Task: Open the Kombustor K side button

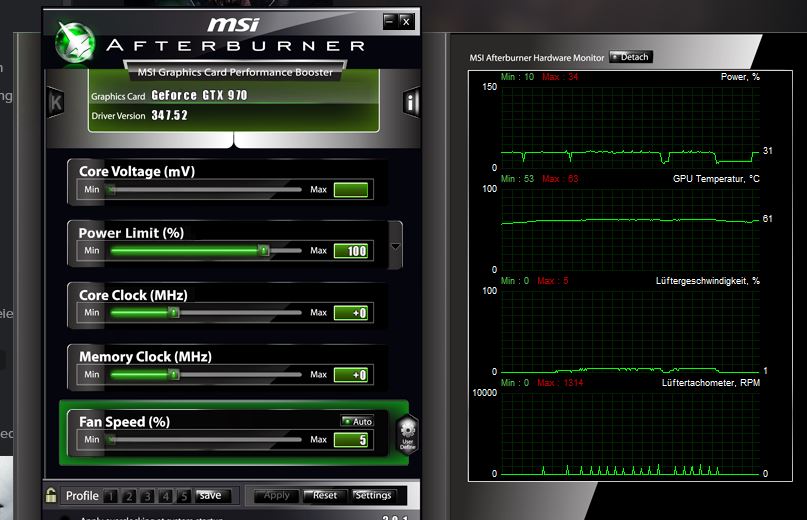Action: pyautogui.click(x=55, y=102)
